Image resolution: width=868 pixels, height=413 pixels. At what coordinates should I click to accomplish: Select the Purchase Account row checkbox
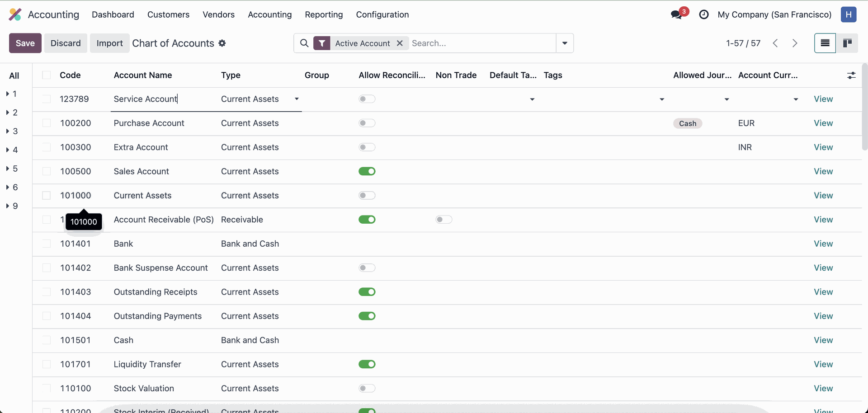tap(47, 123)
